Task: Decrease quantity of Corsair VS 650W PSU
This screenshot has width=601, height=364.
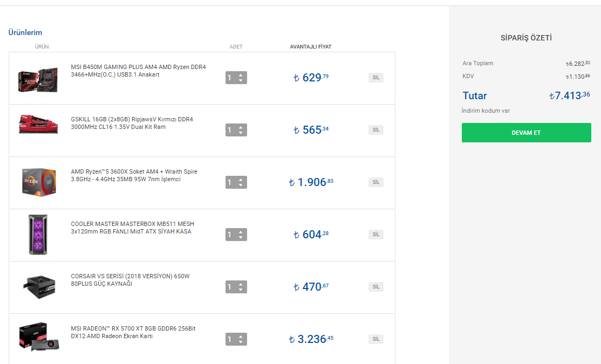Action: [x=241, y=290]
